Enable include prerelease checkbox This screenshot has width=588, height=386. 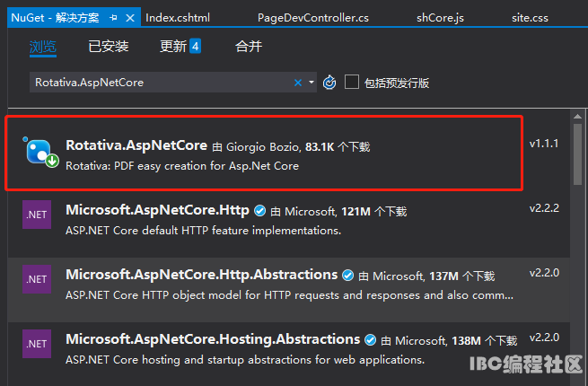[351, 82]
